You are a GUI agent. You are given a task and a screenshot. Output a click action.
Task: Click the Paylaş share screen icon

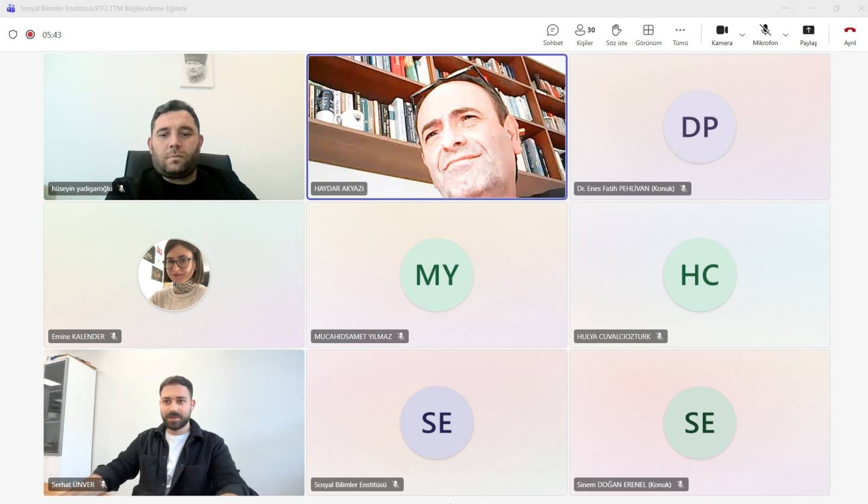pos(808,31)
